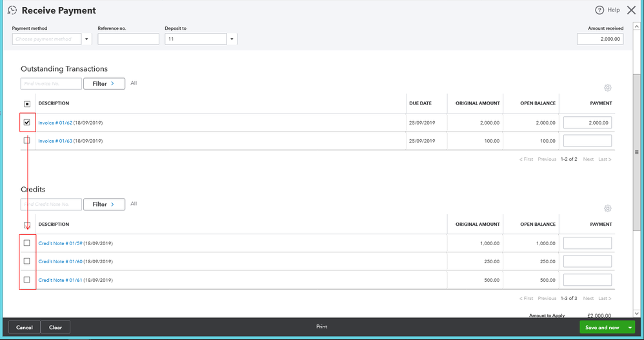644x340 pixels.
Task: Focus payment field for Credit Note 01/60
Action: click(587, 261)
